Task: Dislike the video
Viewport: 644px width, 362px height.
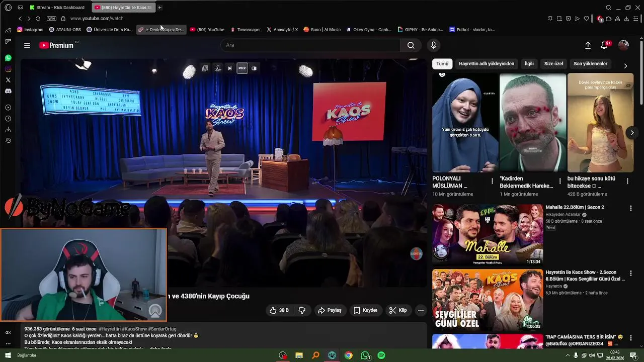Action: click(x=302, y=310)
